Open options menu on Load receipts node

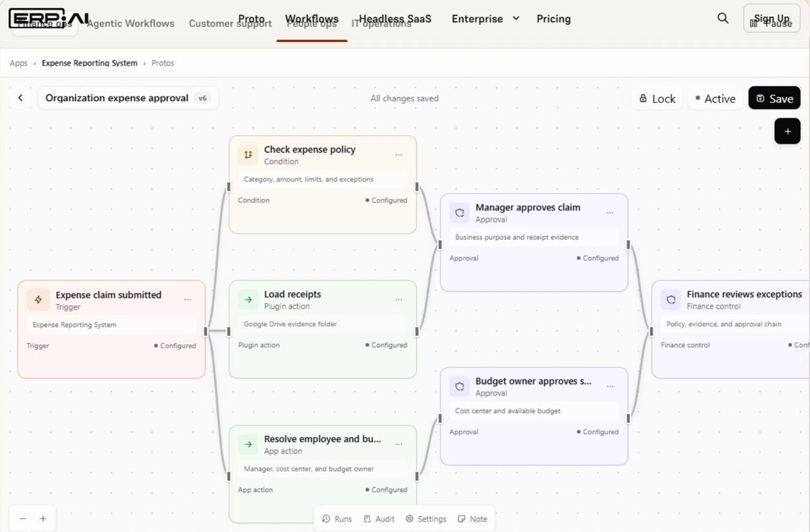(399, 300)
